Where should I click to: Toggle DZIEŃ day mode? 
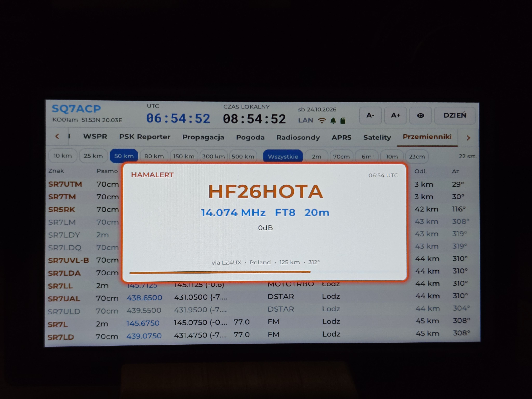455,115
